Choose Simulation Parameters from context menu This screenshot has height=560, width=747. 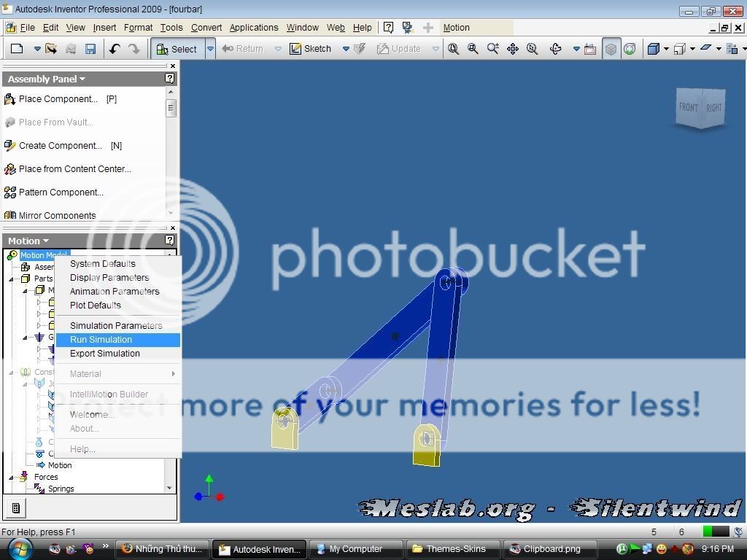(x=118, y=326)
